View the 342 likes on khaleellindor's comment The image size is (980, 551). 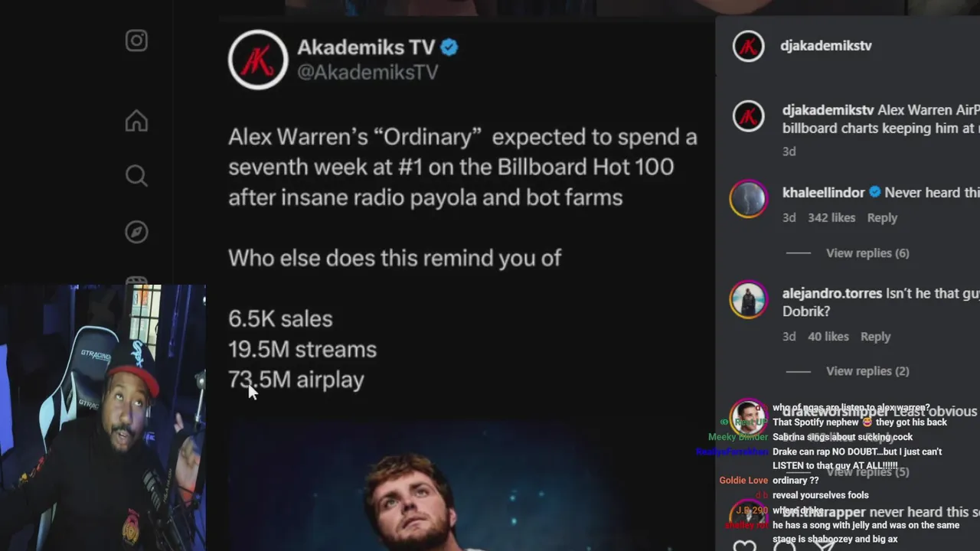tap(831, 217)
